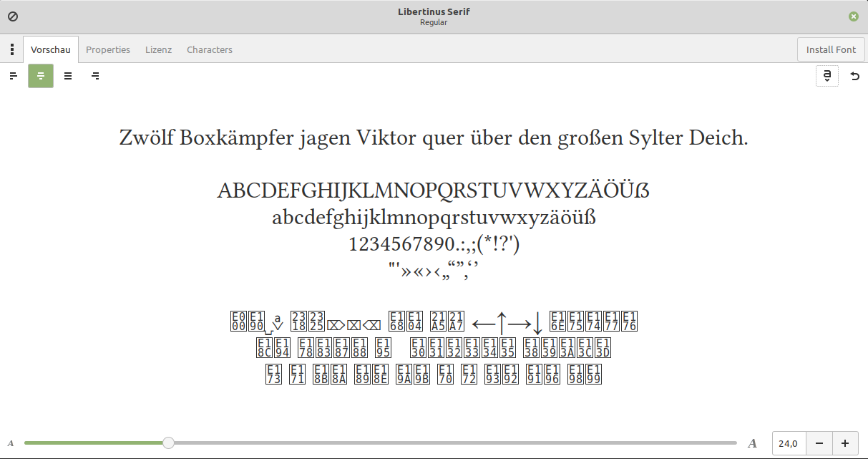The width and height of the screenshot is (868, 459).
Task: Choose the fourth text layout preview icon
Action: [x=95, y=76]
